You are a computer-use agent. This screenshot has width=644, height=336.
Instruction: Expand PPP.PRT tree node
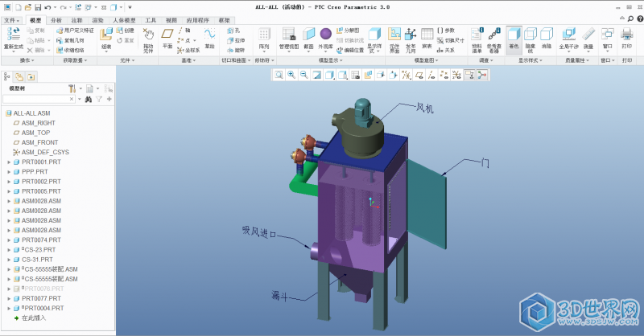[x=9, y=172]
